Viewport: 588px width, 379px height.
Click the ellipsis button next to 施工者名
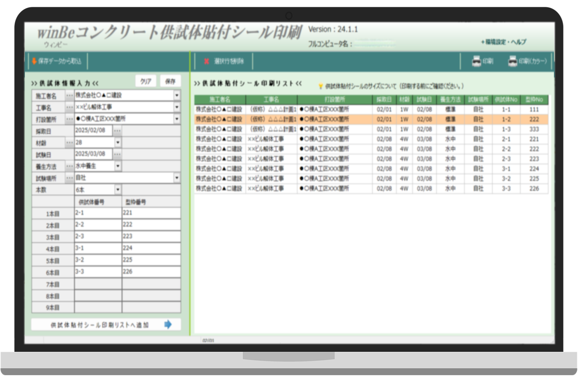pos(69,95)
